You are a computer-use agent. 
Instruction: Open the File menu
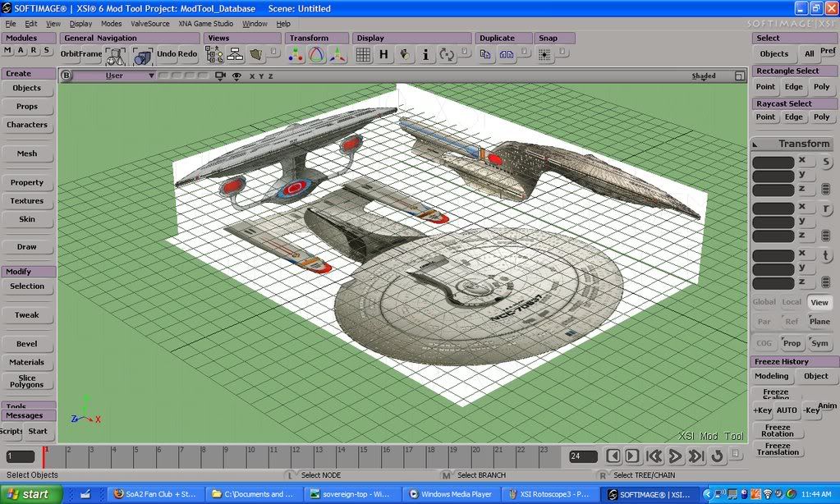point(11,24)
